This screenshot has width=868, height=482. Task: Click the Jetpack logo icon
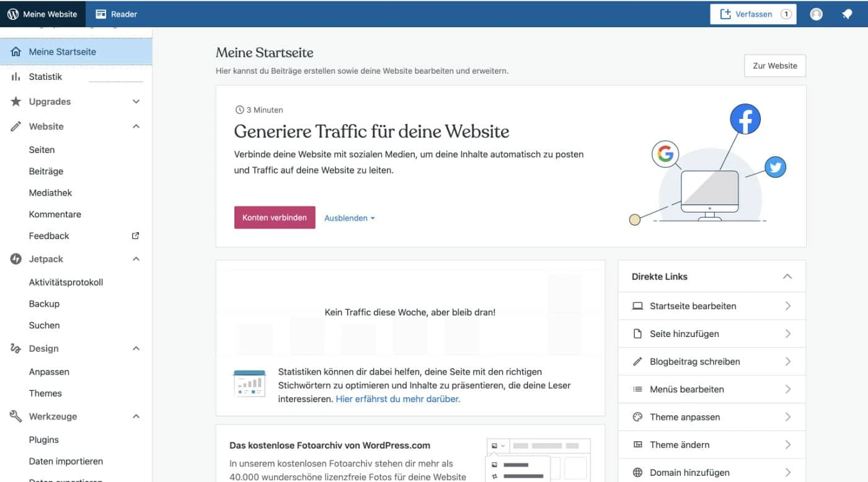pyautogui.click(x=15, y=259)
